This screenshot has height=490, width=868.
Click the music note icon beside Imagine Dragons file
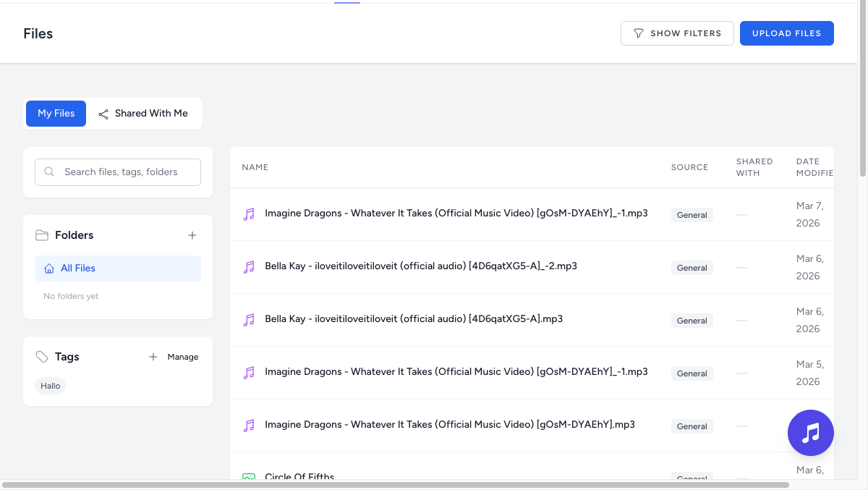pyautogui.click(x=249, y=213)
